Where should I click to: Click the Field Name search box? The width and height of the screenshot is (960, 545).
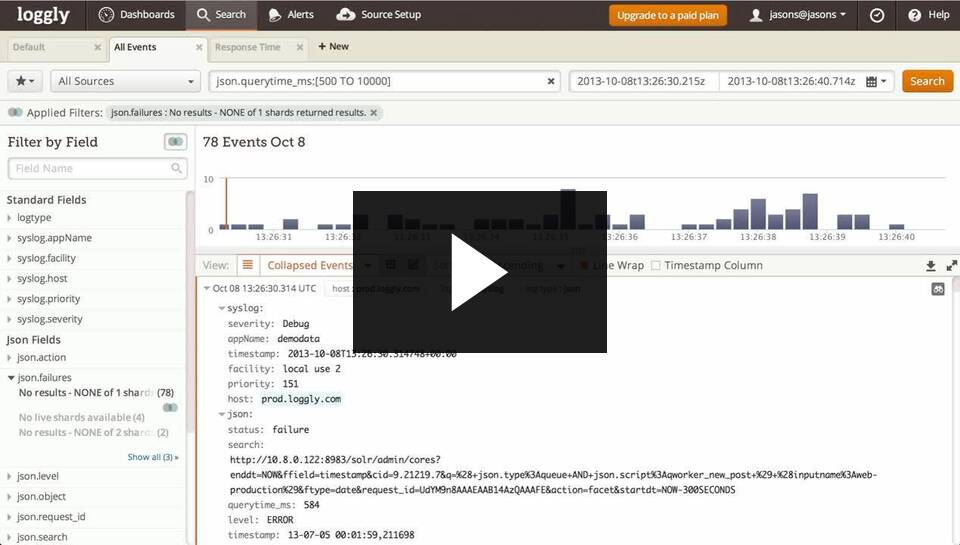[97, 168]
